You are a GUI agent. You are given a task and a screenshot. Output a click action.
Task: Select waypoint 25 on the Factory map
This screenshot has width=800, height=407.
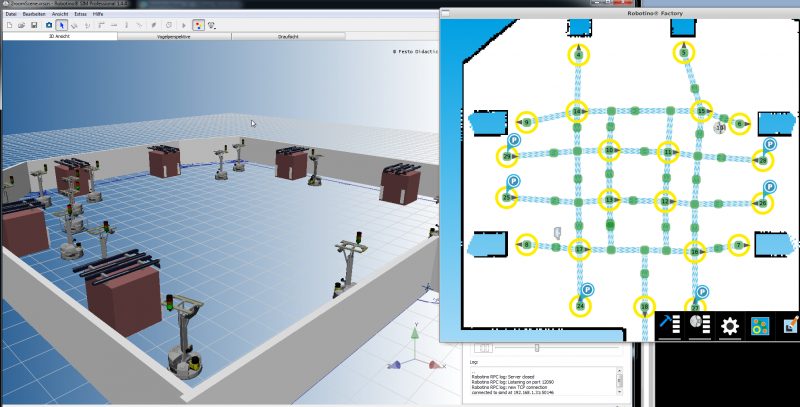507,197
